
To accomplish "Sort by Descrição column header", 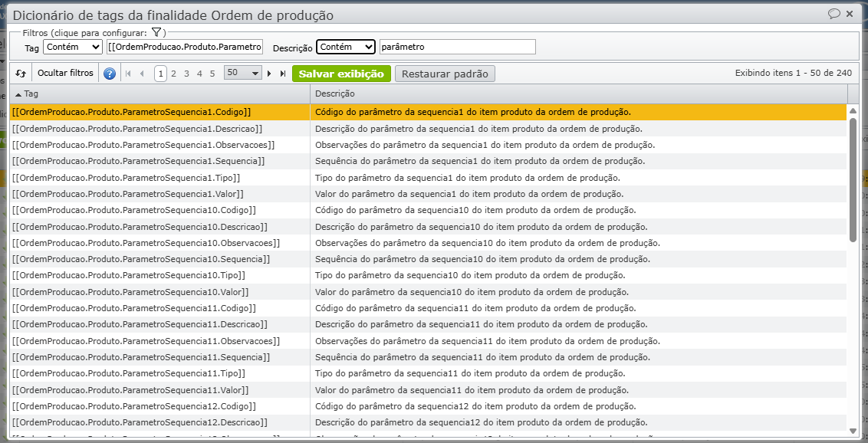I will [x=578, y=94].
